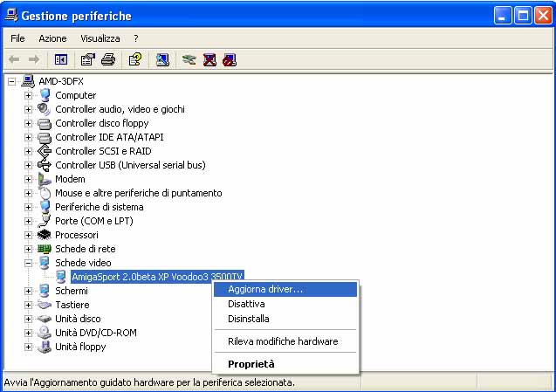This screenshot has width=556, height=392.
Task: Click the Voodoo3 display adapter device icon
Action: coord(61,277)
